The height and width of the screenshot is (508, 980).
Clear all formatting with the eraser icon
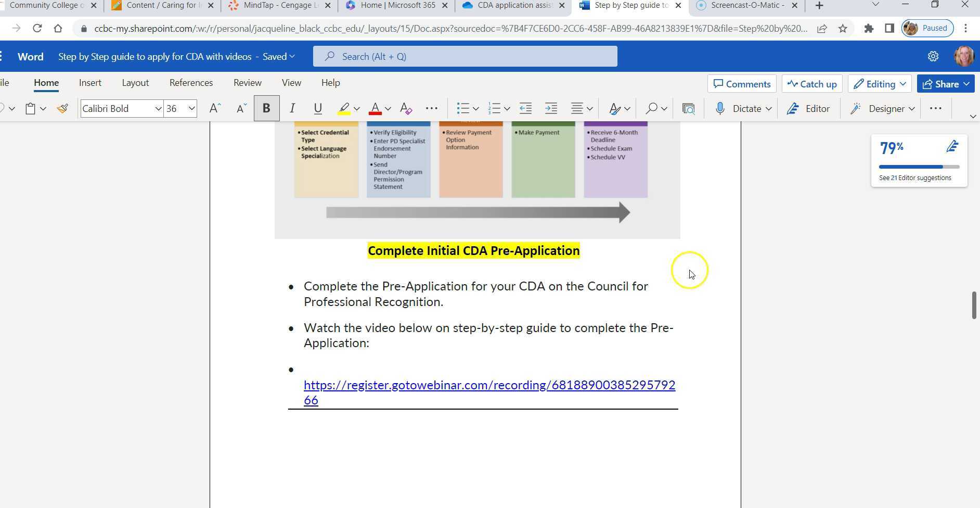coord(406,108)
